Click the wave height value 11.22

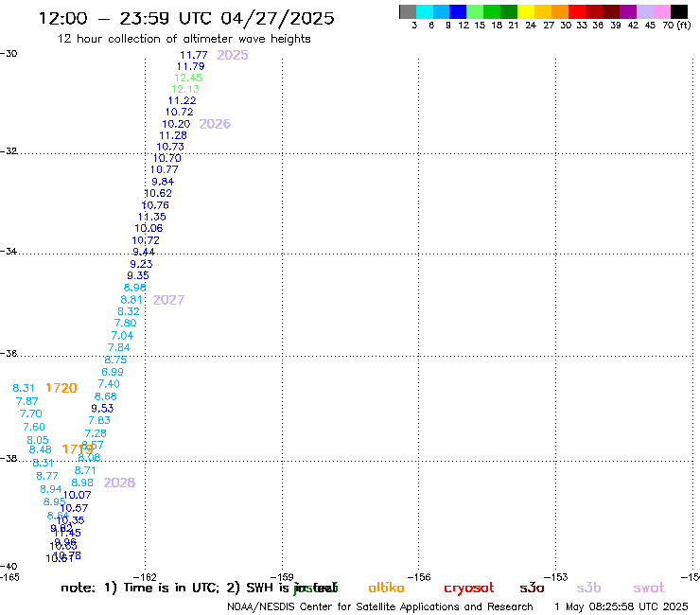click(183, 100)
